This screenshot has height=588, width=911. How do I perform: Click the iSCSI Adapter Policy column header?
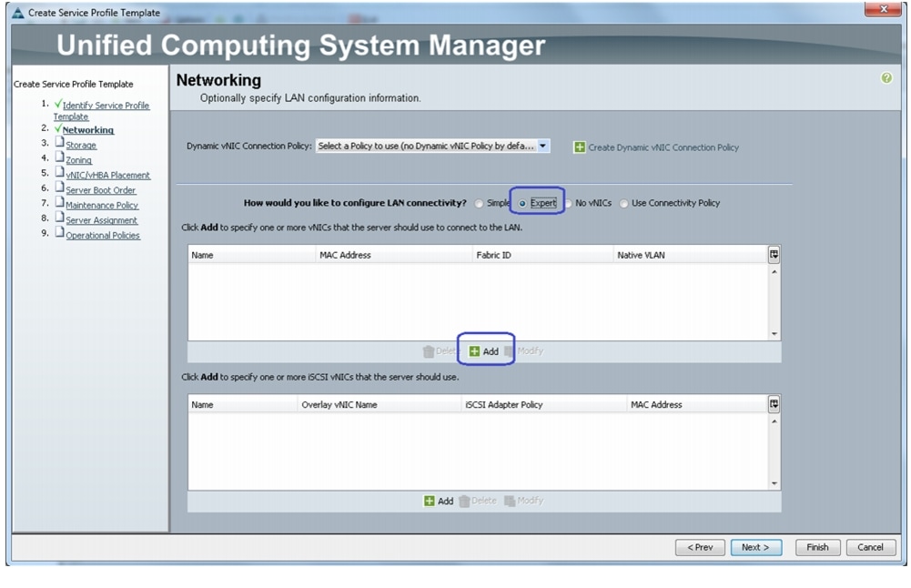click(x=544, y=405)
